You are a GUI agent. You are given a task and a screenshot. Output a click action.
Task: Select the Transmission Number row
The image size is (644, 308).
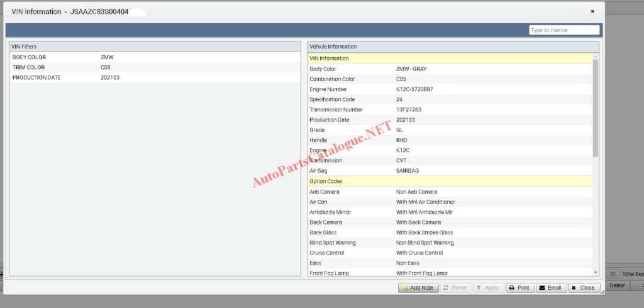click(450, 109)
